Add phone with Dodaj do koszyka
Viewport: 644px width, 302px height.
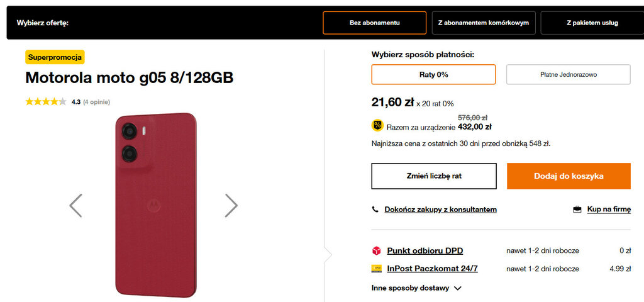click(569, 176)
